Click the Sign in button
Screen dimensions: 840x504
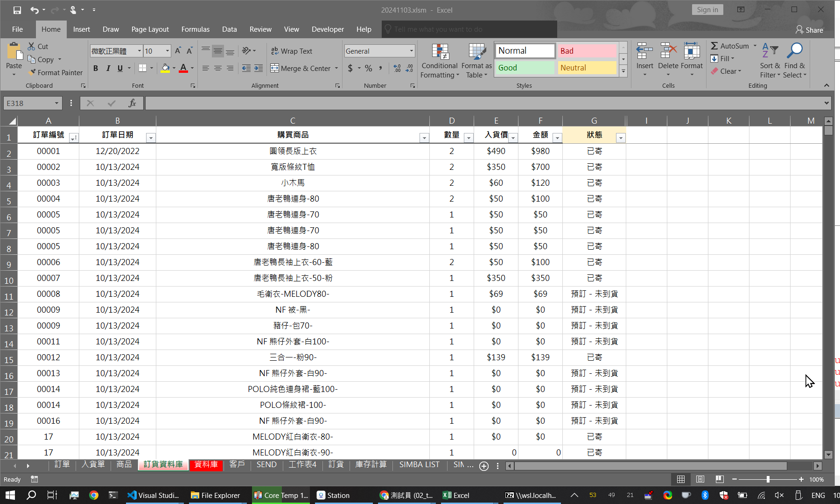pyautogui.click(x=707, y=10)
